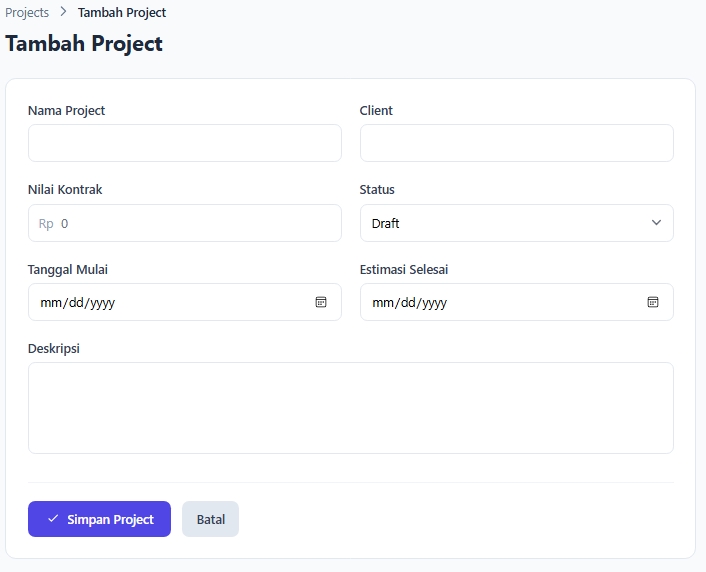Select the yyyy segment of Tanggal Mulai

pyautogui.click(x=103, y=303)
